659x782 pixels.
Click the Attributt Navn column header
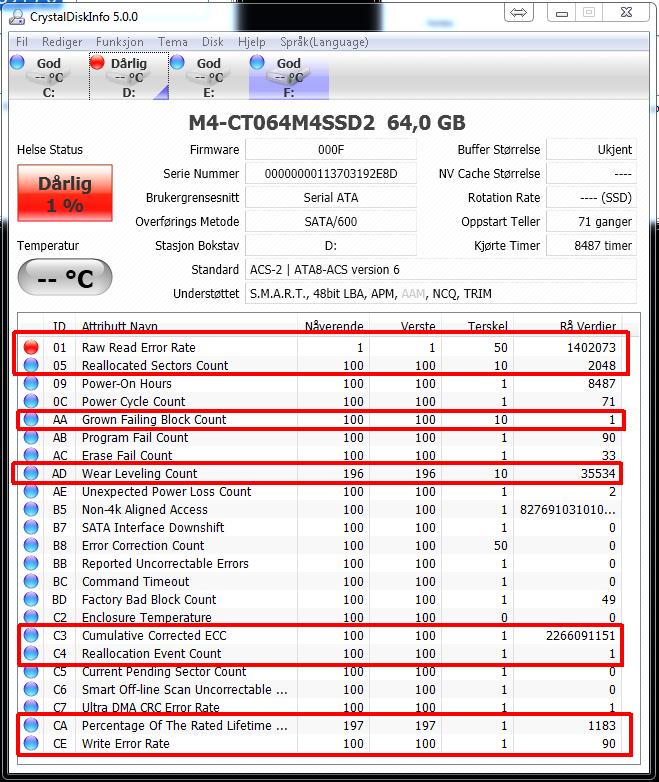click(120, 327)
